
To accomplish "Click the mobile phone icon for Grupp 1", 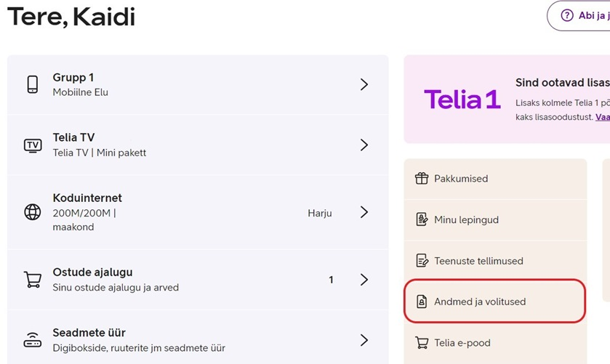I will [33, 84].
